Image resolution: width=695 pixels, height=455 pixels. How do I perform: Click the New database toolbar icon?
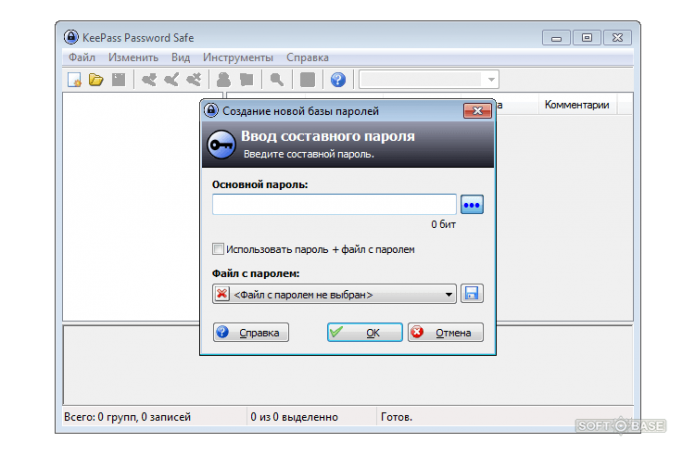click(74, 80)
